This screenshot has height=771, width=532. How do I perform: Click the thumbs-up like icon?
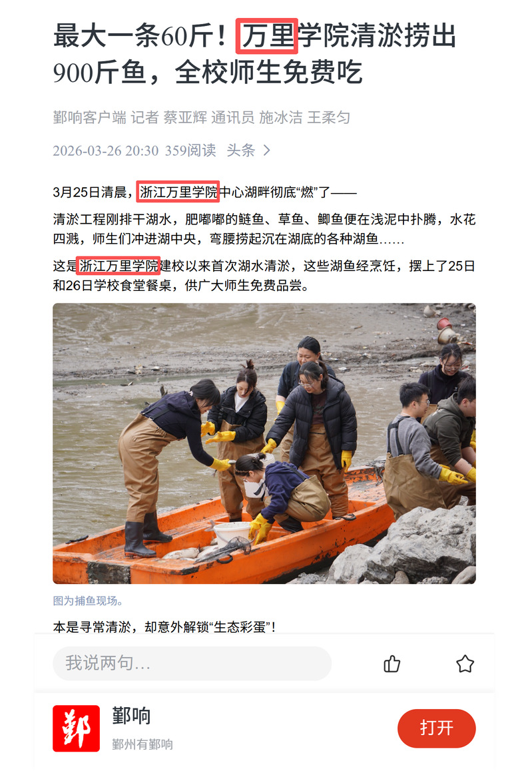[x=392, y=663]
